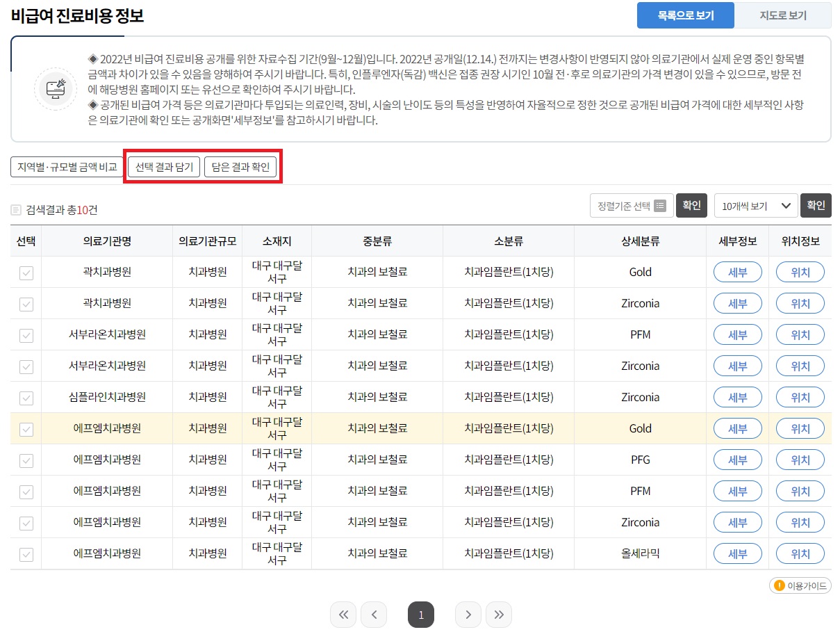This screenshot has width=840, height=632.
Task: Click the last-page double-arrow pagination icon
Action: pos(499,615)
